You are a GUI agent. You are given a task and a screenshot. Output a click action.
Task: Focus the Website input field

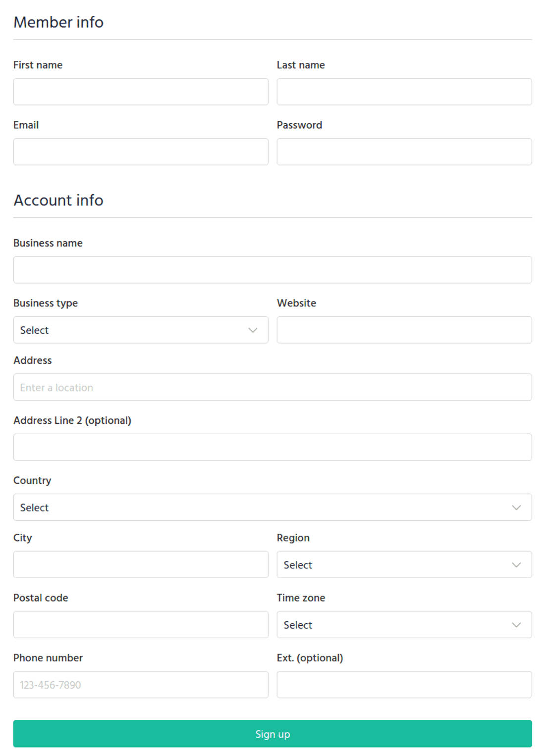[x=404, y=330]
